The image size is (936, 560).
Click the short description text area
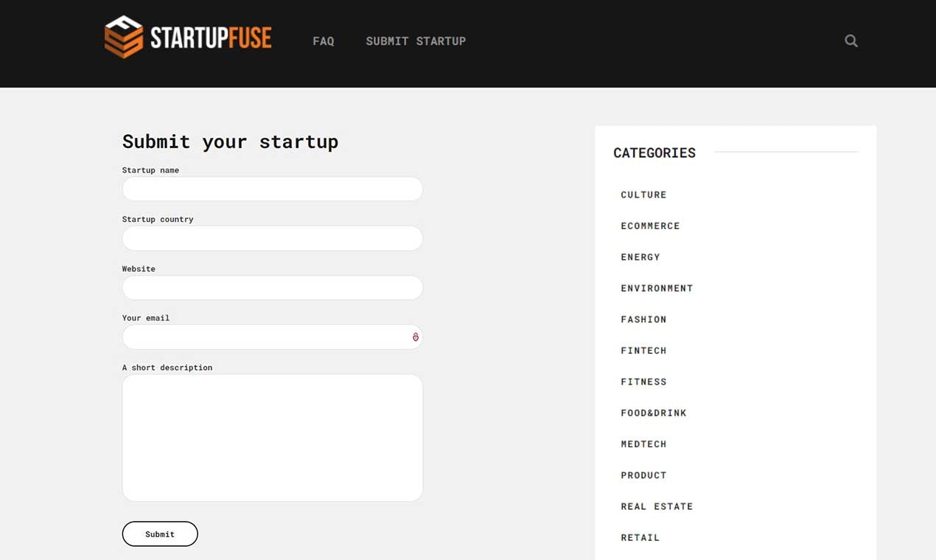click(272, 438)
